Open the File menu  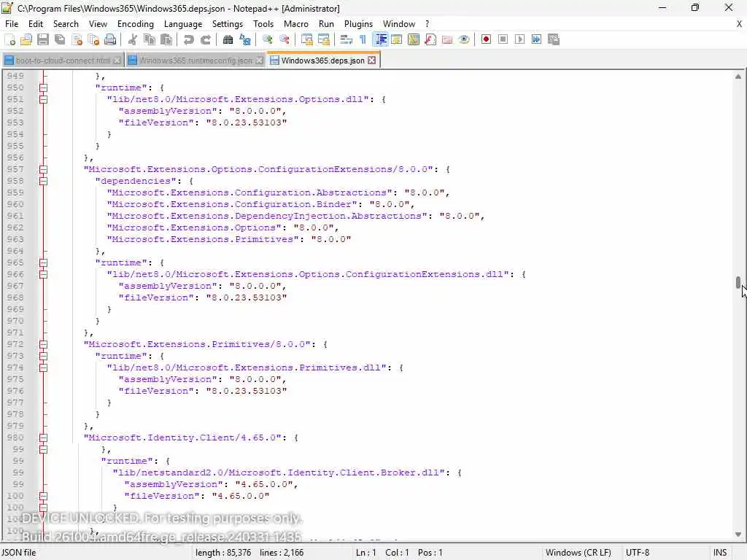coord(12,24)
